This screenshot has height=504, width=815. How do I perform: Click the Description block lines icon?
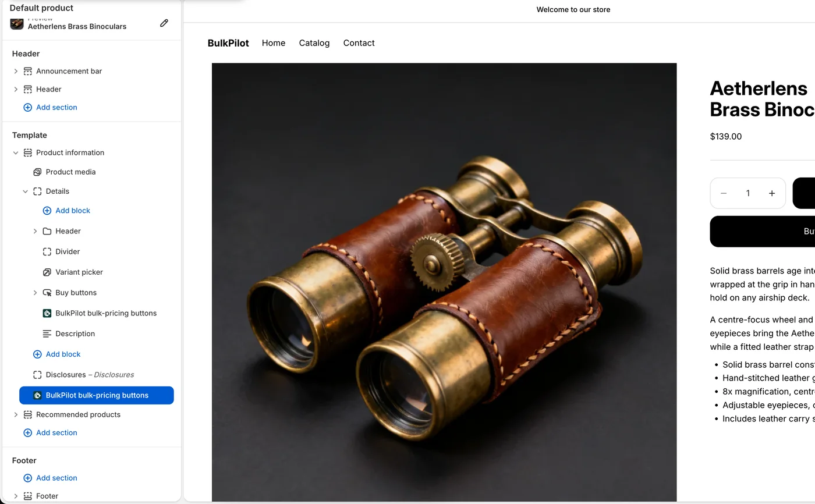coord(47,333)
